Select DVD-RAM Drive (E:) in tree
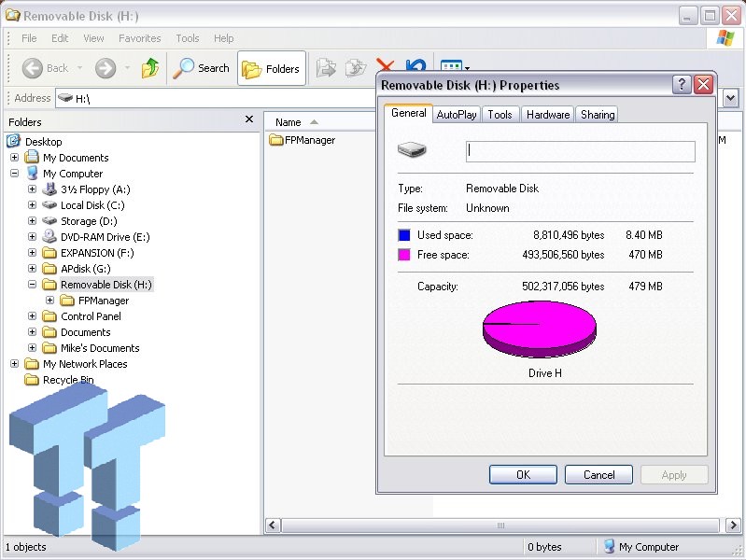This screenshot has width=746, height=560. [105, 237]
